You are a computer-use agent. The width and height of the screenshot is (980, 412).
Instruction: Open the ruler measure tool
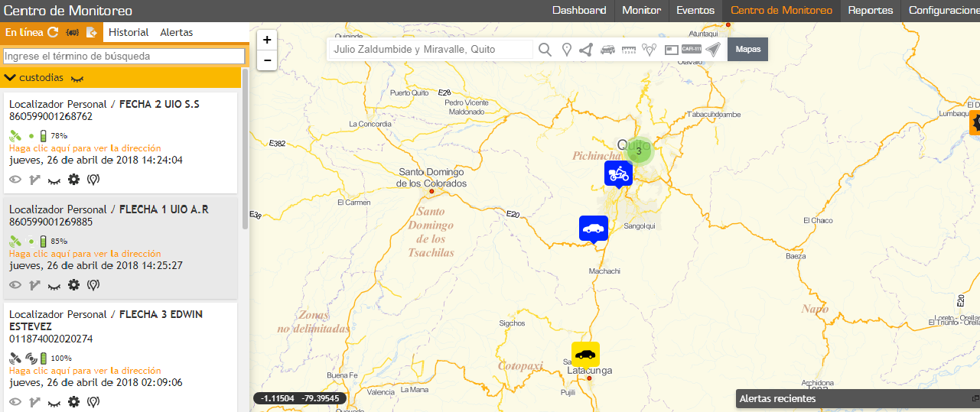tap(630, 50)
